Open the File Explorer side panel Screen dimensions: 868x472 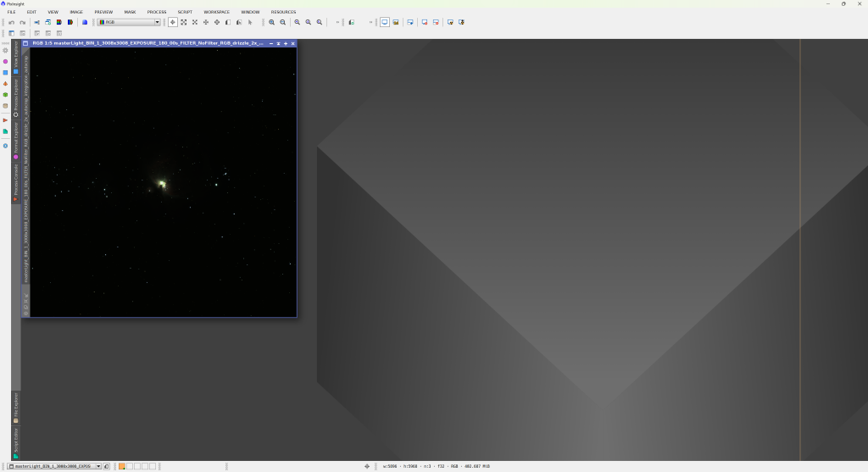(x=15, y=408)
